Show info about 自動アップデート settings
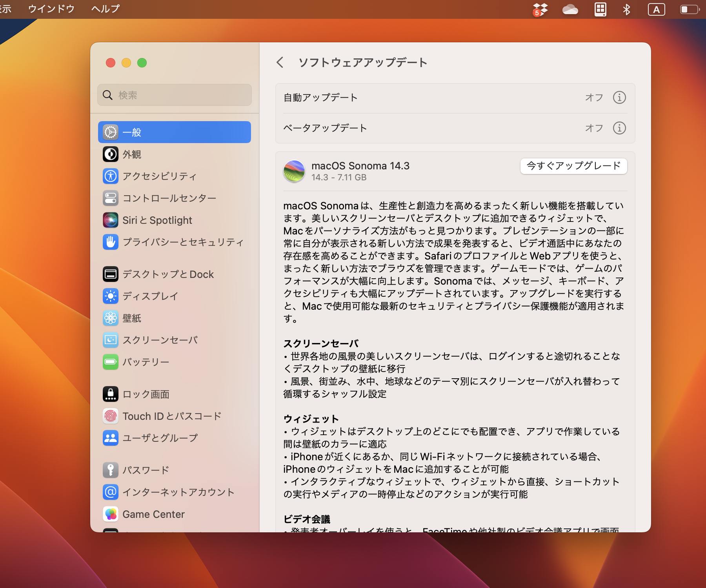Screen dimensions: 706x588 (620, 98)
